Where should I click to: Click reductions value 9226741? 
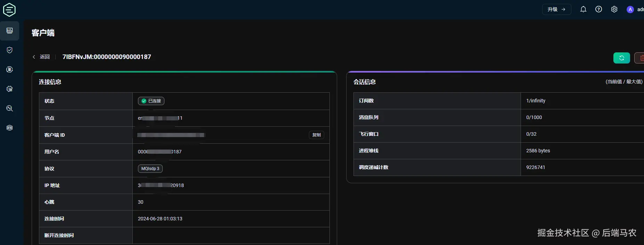click(536, 167)
